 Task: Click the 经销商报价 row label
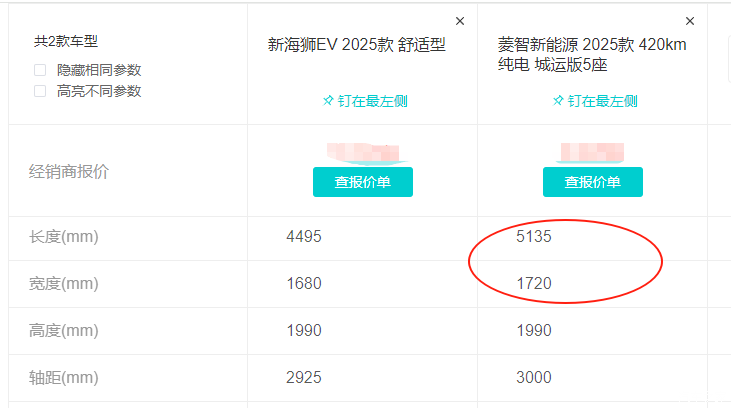coord(69,171)
